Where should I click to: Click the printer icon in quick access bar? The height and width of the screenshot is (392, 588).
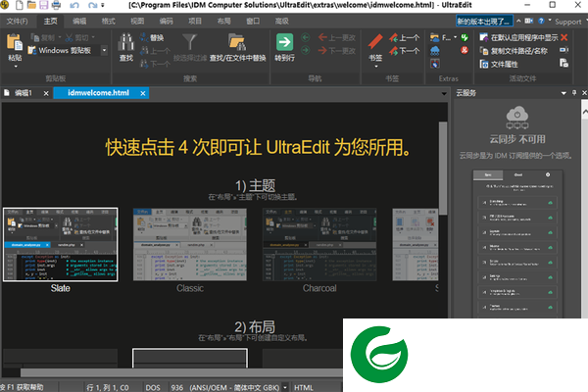click(x=56, y=5)
